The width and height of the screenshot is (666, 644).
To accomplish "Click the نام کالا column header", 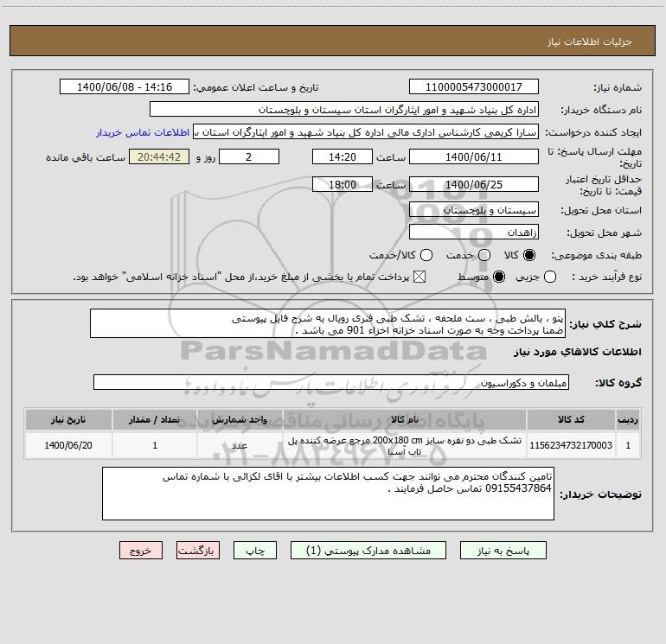I will [405, 419].
